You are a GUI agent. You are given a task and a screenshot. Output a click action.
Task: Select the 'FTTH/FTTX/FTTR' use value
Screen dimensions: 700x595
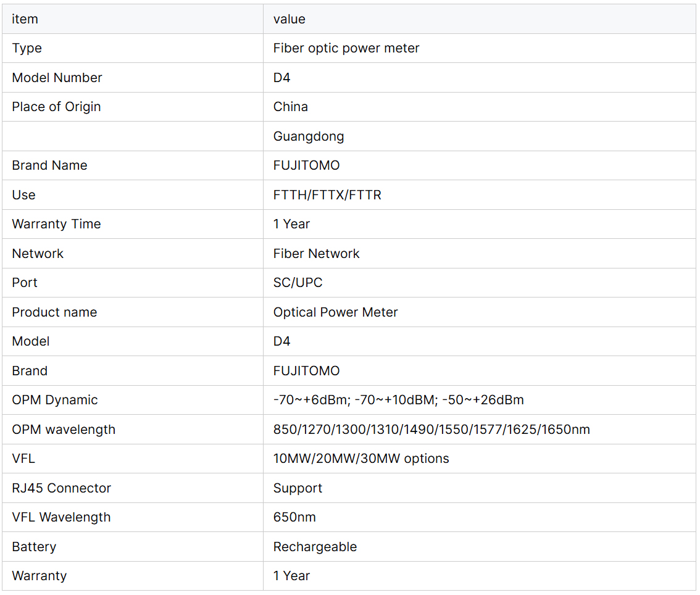327,195
